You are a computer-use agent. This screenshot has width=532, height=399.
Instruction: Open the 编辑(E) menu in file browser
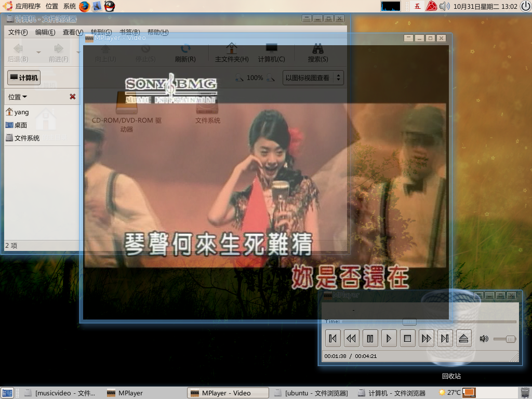(x=45, y=32)
